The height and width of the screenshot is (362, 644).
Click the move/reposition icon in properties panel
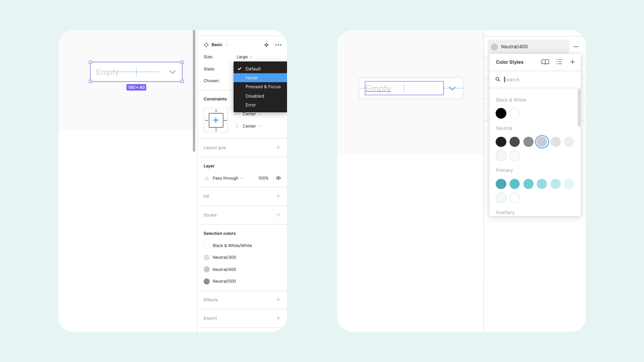pyautogui.click(x=266, y=45)
